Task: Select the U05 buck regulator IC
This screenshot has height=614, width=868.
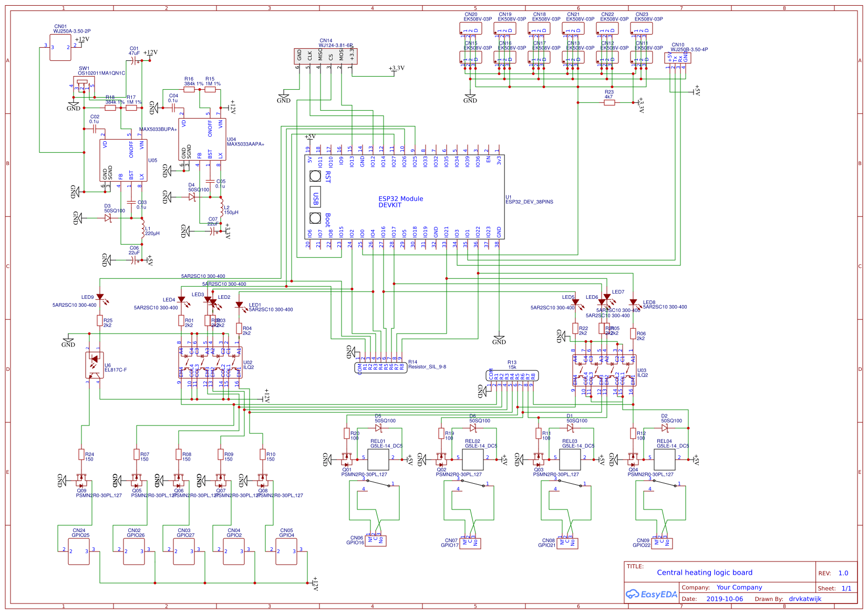Action: point(123,160)
